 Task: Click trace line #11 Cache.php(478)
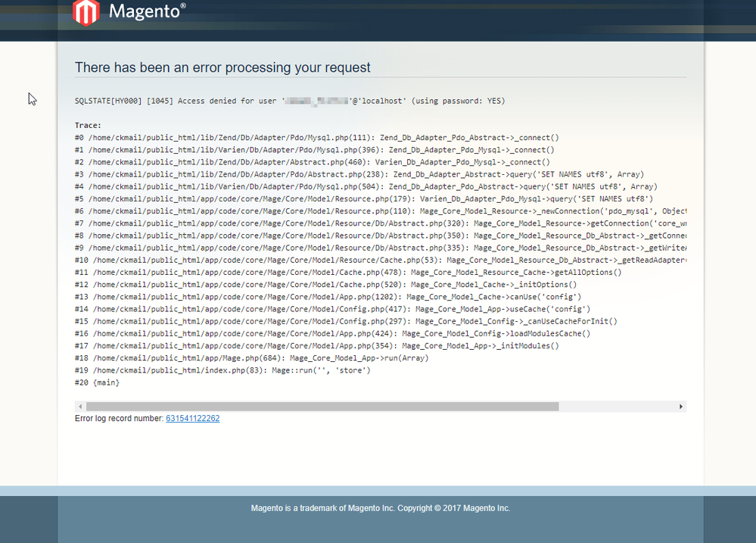pyautogui.click(x=348, y=272)
